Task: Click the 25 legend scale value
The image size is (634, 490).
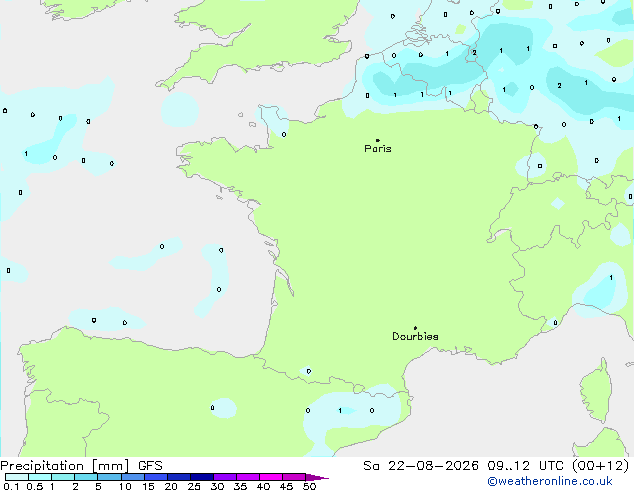Action: click(194, 486)
